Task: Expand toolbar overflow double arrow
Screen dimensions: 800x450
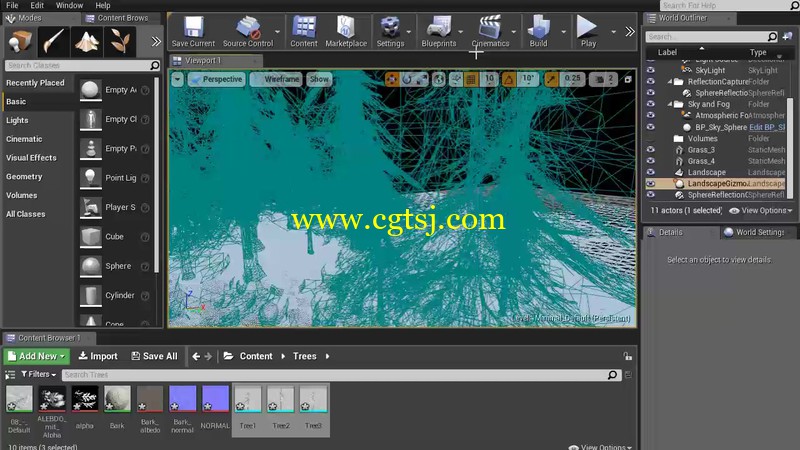Action: [630, 32]
